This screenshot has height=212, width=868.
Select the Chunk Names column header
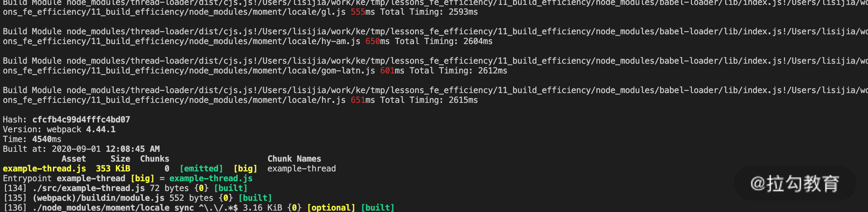pyautogui.click(x=294, y=159)
